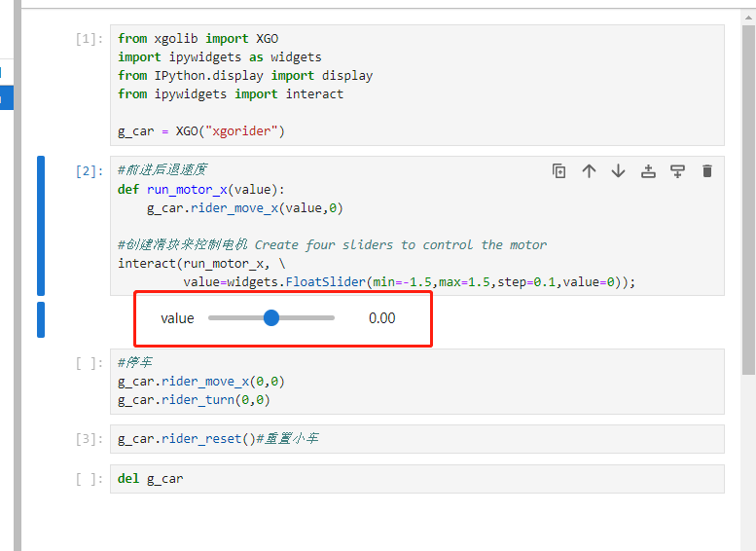Click the 'from xgolib import XGO' line
The image size is (756, 551).
point(198,39)
